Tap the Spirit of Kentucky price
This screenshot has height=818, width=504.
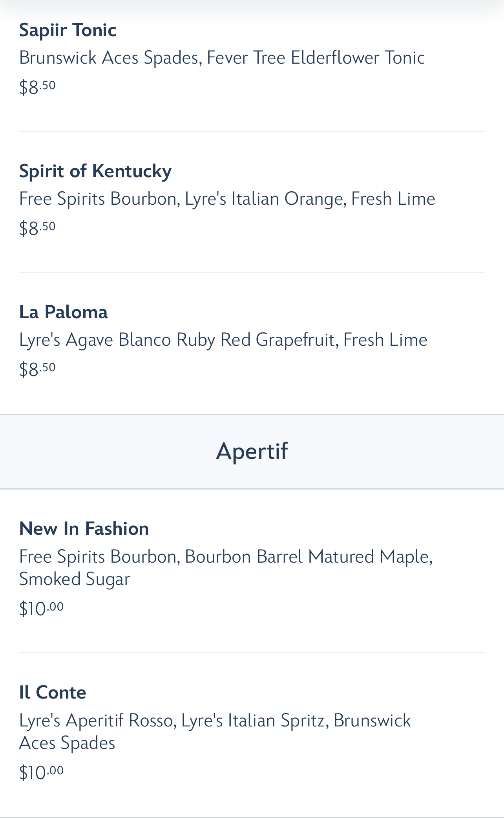37,228
